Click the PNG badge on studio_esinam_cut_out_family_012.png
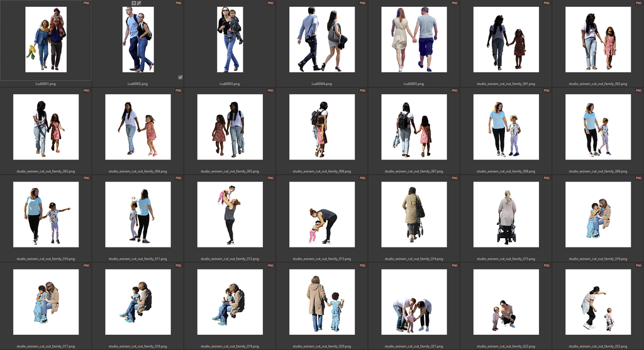The image size is (644, 350). point(270,179)
